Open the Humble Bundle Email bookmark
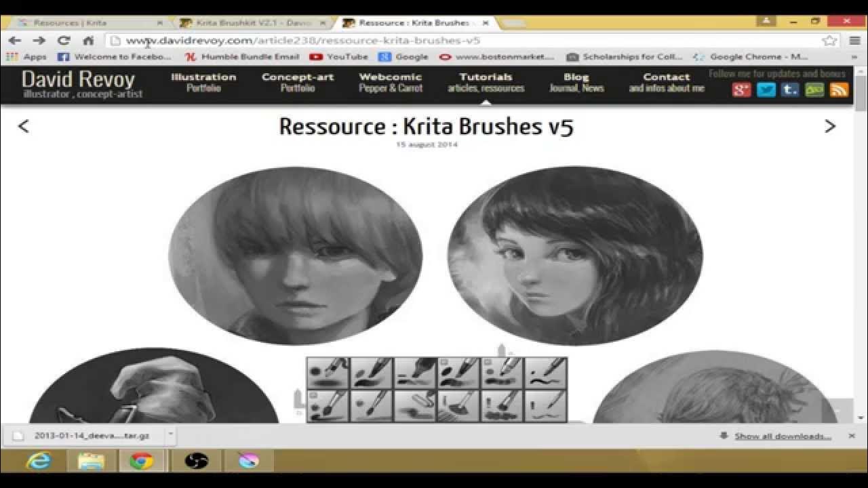The width and height of the screenshot is (868, 488). pyautogui.click(x=242, y=57)
